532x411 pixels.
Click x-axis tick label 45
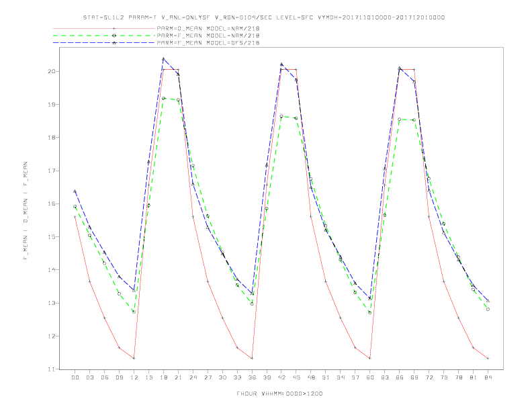coord(296,377)
